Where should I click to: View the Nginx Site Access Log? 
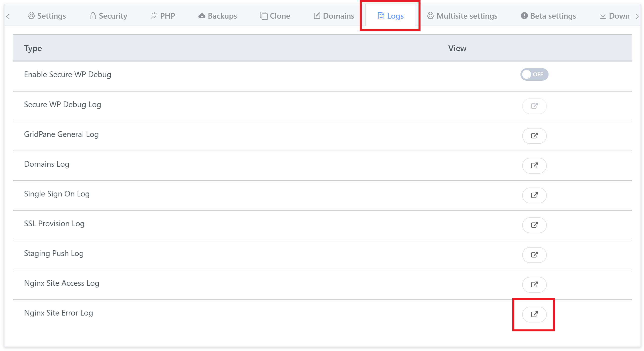(x=534, y=285)
